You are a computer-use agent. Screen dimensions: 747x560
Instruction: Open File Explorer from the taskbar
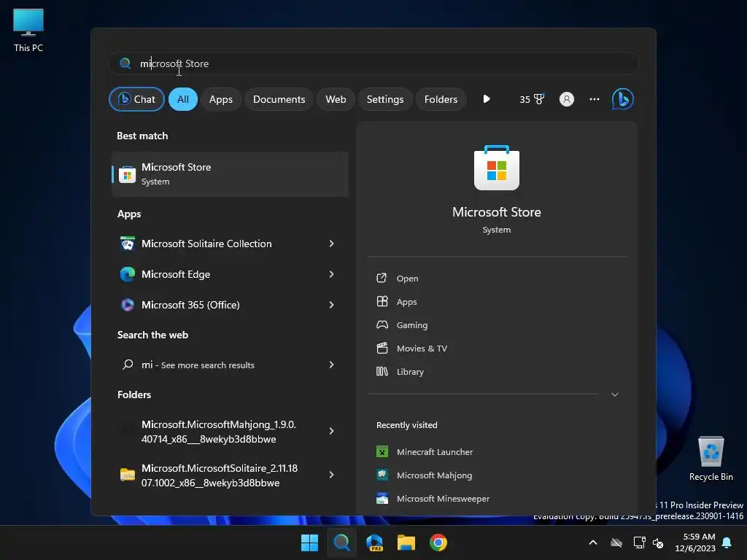(406, 542)
